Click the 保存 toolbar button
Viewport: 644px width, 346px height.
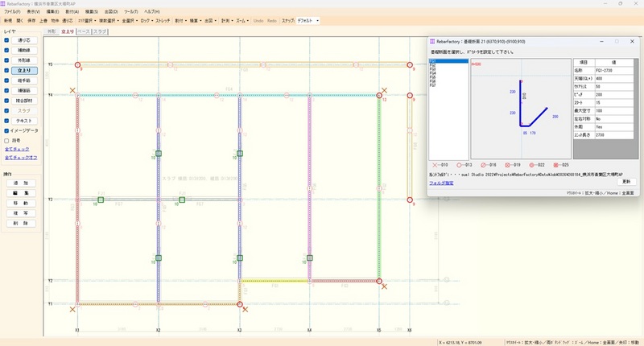click(x=32, y=19)
